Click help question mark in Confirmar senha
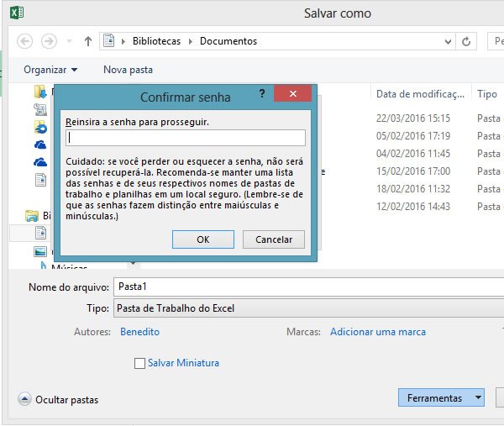504x426 pixels. click(x=262, y=93)
